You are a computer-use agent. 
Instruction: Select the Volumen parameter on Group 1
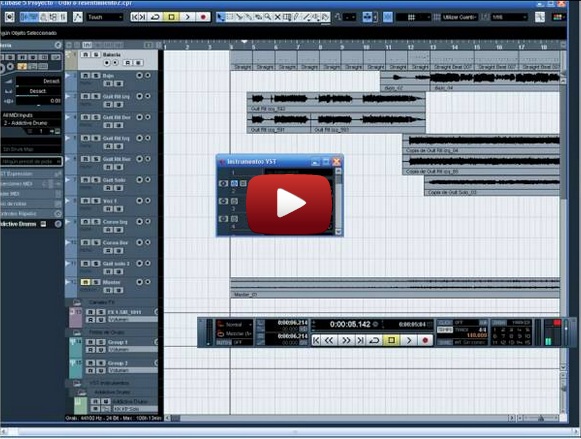(x=132, y=349)
